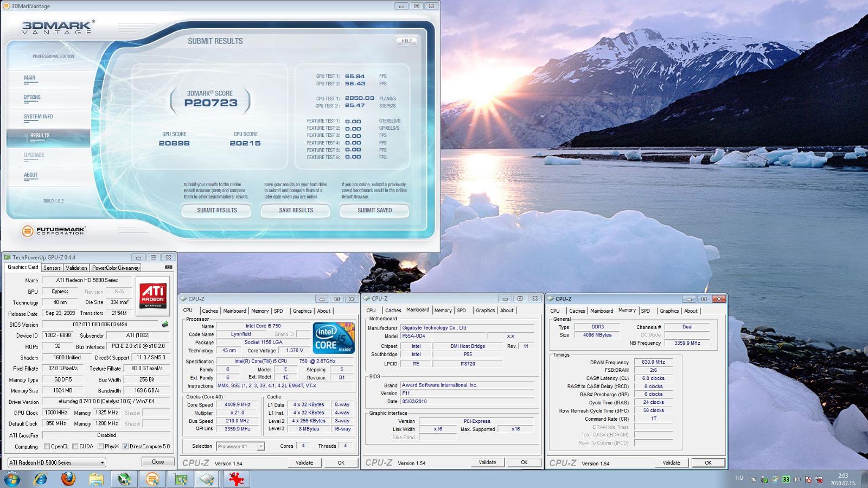Click the BIOS Version field in GPU-Z
The image size is (868, 488).
click(100, 325)
